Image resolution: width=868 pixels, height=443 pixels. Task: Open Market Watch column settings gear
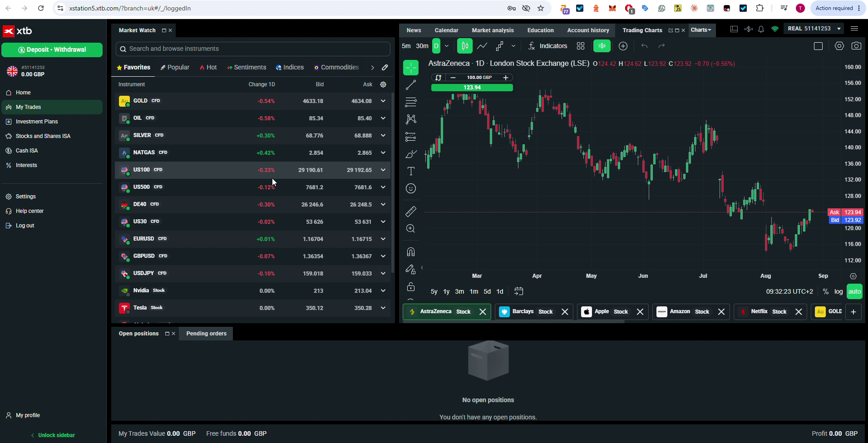pos(383,84)
